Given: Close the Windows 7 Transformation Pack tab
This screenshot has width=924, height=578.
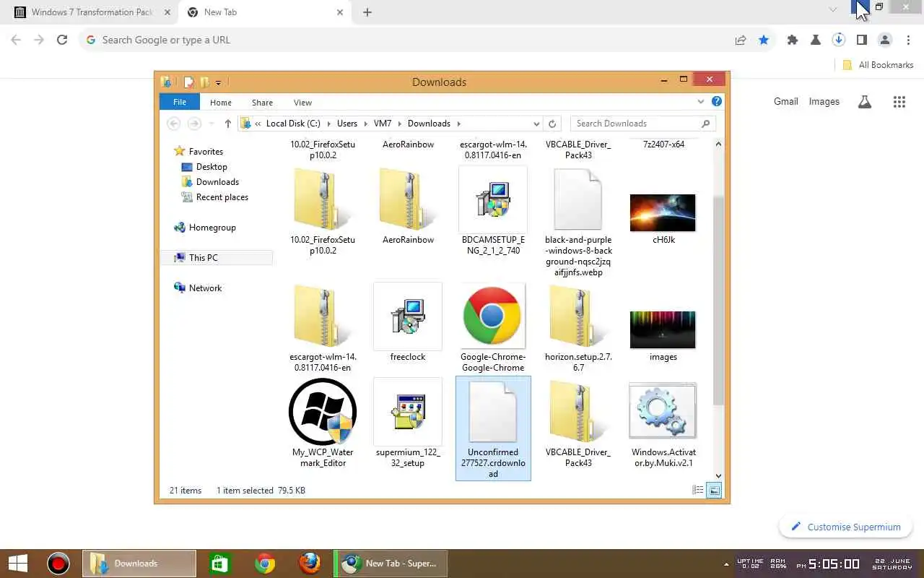Looking at the screenshot, I should [167, 12].
